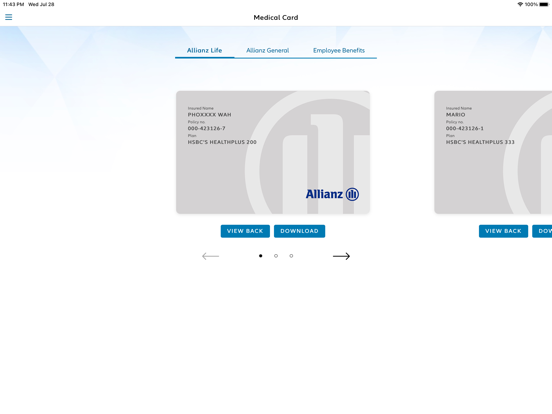Select the third carousel page dot
Viewport: 552px width, 414px height.
[x=291, y=256]
